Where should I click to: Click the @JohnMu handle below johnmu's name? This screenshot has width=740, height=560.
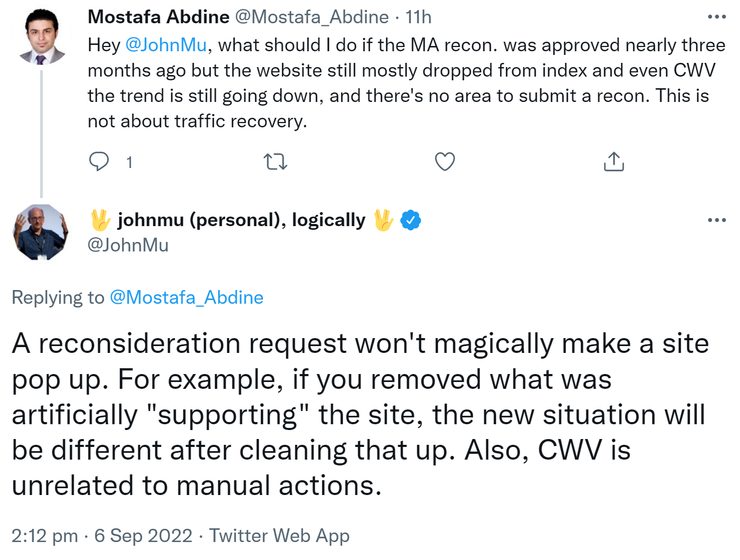pos(128,245)
